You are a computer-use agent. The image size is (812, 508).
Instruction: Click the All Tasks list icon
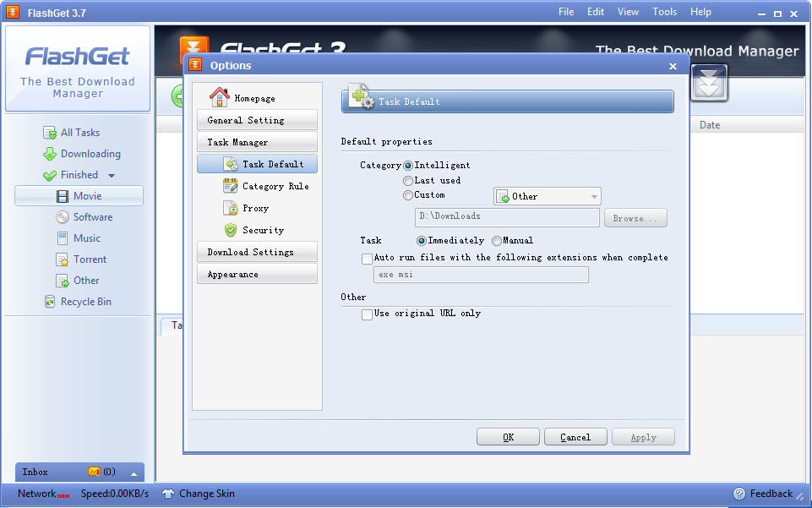(50, 133)
